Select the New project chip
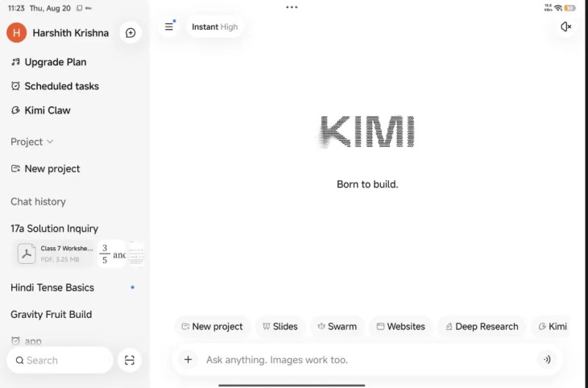The image size is (588, 388). tap(213, 327)
